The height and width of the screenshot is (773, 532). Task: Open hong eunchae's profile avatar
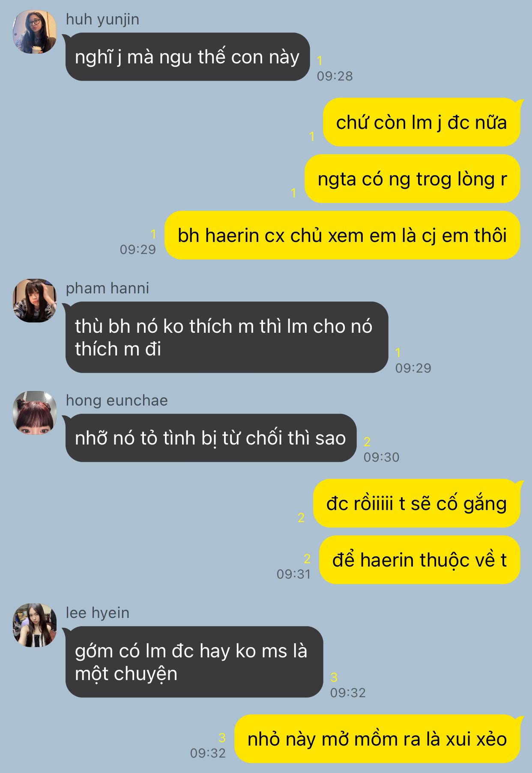click(35, 413)
